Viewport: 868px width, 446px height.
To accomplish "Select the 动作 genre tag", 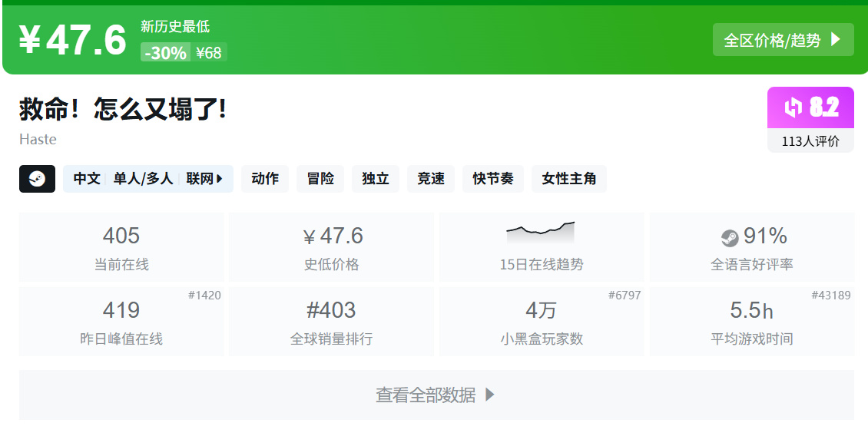I will [264, 179].
